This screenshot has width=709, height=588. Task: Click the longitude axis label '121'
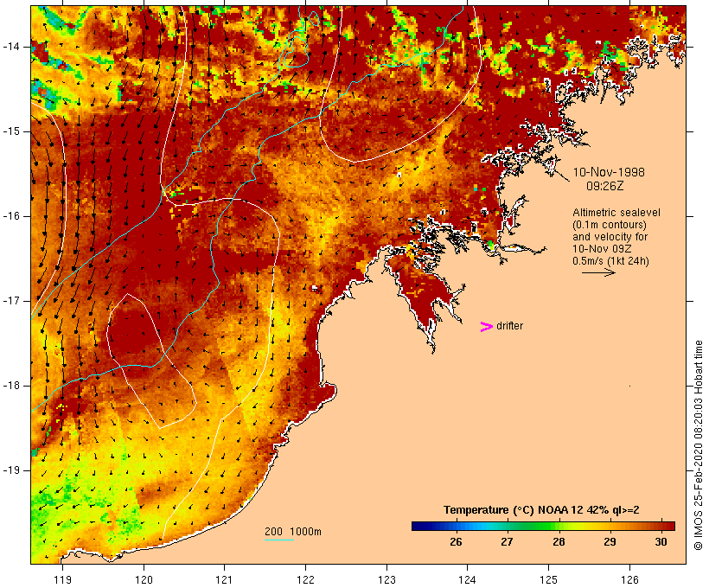224,579
